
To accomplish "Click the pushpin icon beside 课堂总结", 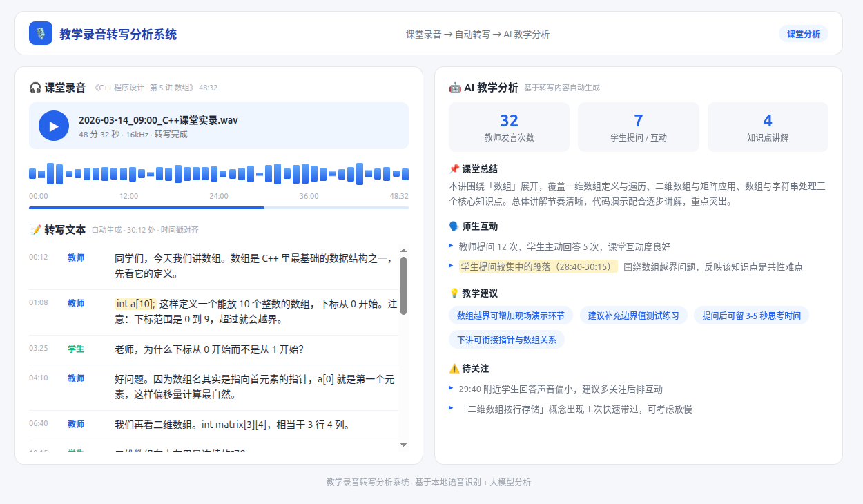I will [x=454, y=168].
